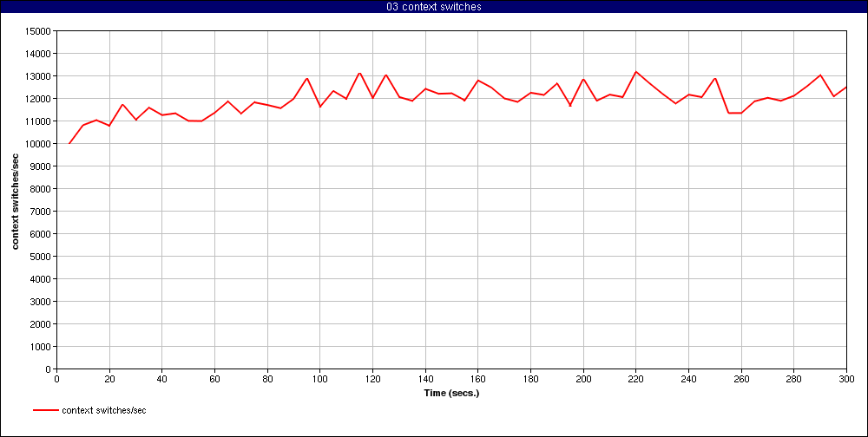Click the x-axis label 260
This screenshot has width=868, height=437.
pos(741,380)
